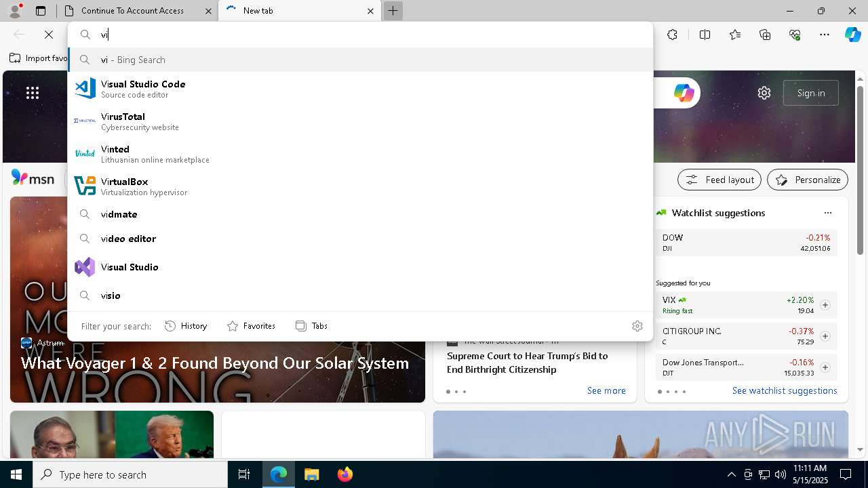
Task: Open the Copilot sidebar icon
Action: pyautogui.click(x=852, y=35)
